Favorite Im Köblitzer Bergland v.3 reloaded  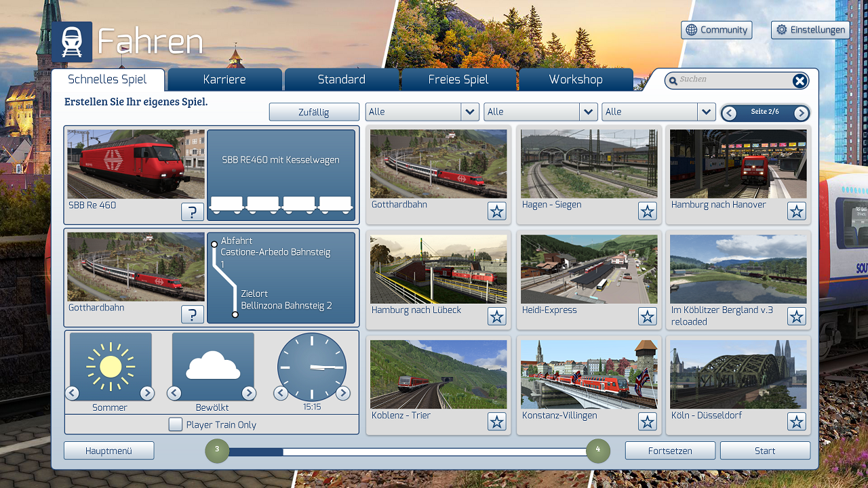797,316
